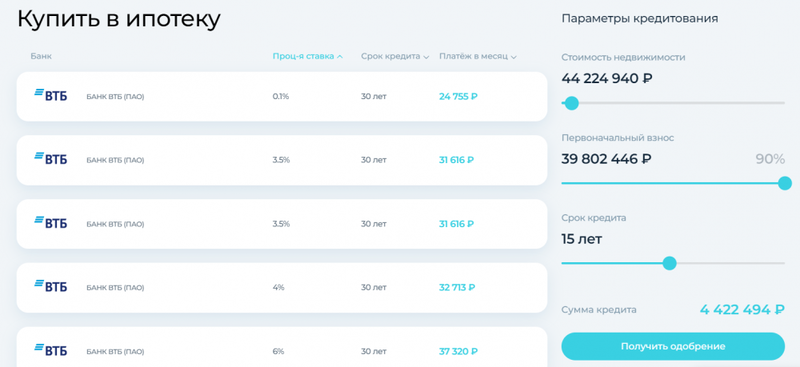Click the Параметры кредитования heading
The image size is (800, 367).
click(x=640, y=18)
